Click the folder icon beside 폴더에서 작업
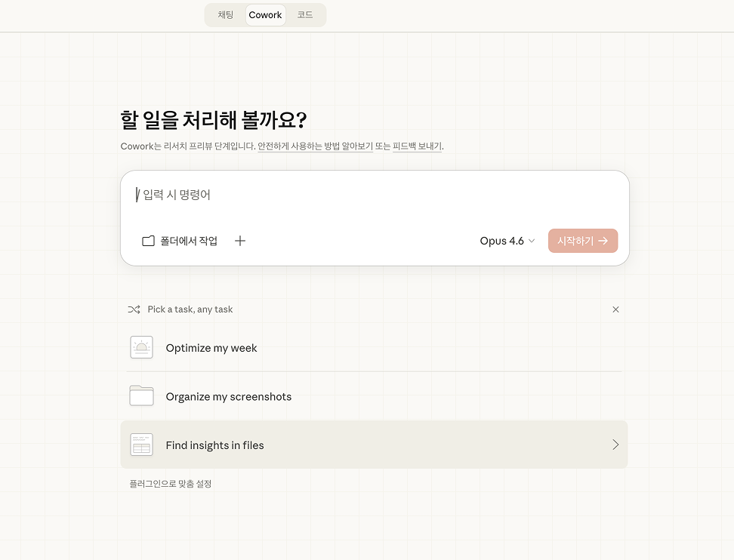Image resolution: width=734 pixels, height=560 pixels. point(148,240)
